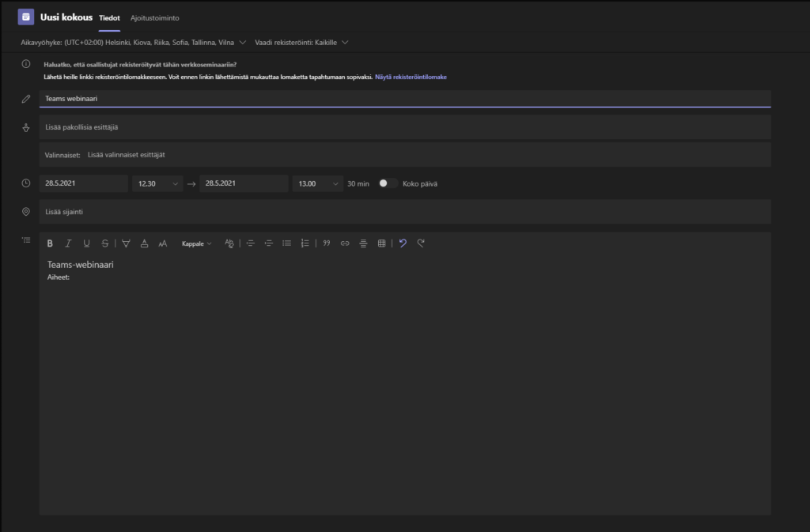
Task: Open the Kappale paragraph style dropdown
Action: tap(196, 243)
